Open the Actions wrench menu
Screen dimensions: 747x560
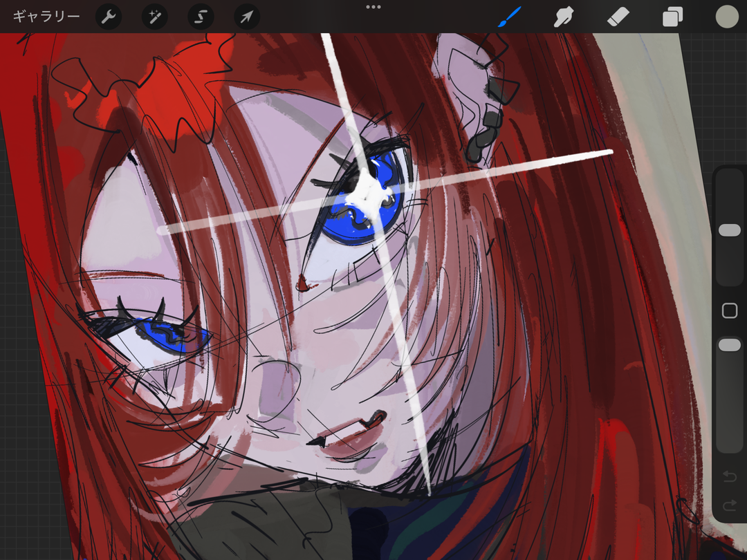click(x=107, y=17)
